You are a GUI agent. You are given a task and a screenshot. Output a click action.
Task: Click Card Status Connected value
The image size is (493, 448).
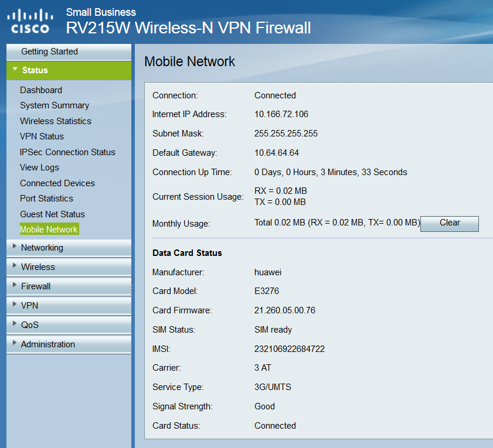click(x=275, y=426)
